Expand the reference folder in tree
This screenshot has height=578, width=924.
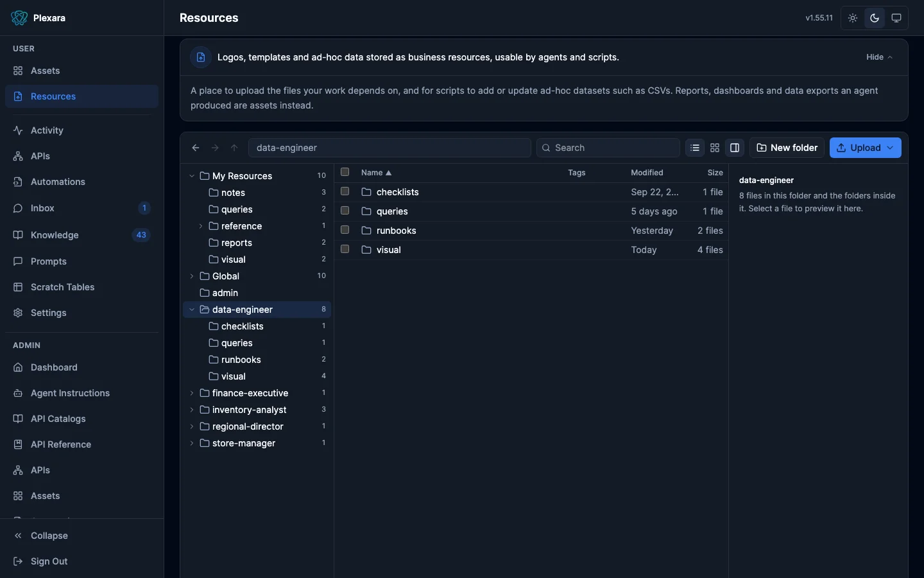pos(201,226)
